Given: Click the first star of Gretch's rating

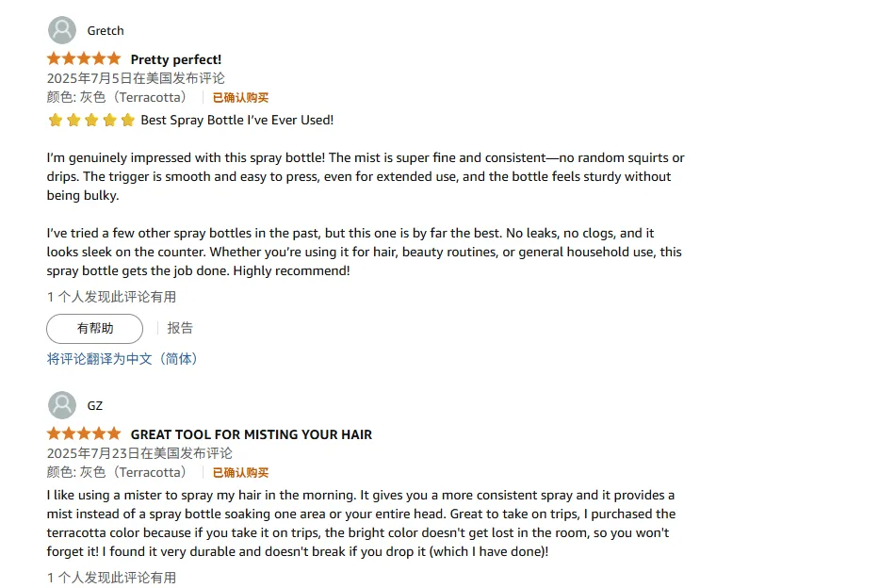Looking at the screenshot, I should pyautogui.click(x=53, y=58).
